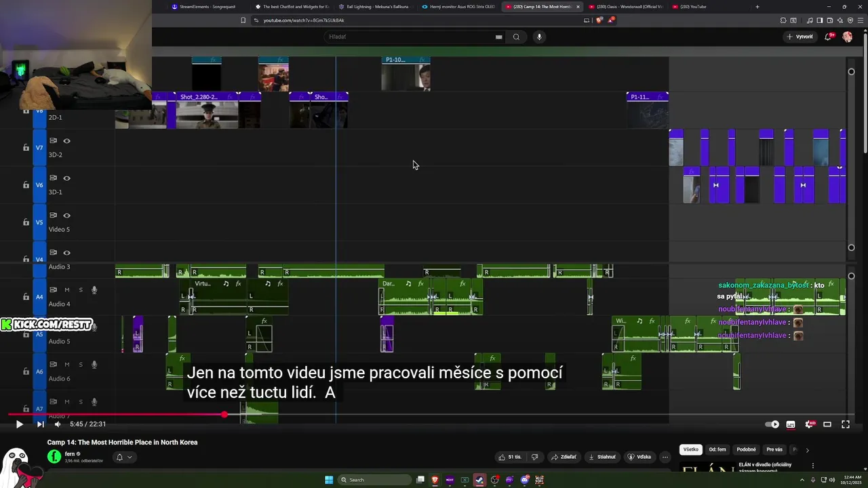Viewport: 868px width, 488px height.
Task: Open the YouTube account avatar menu
Action: [x=848, y=37]
